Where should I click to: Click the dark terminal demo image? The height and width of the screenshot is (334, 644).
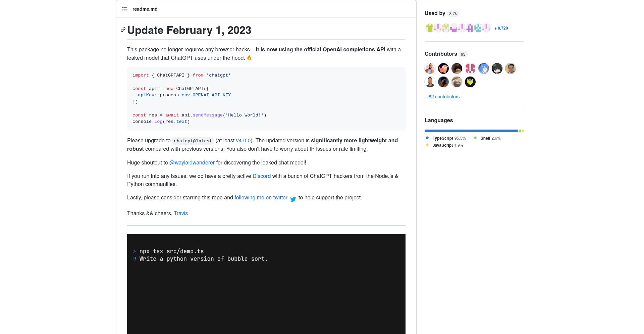266,284
